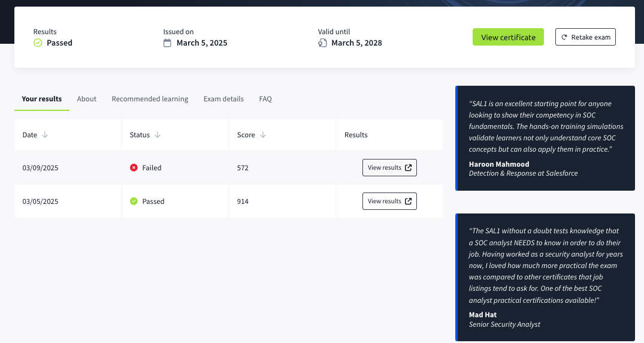The height and width of the screenshot is (343, 644).
Task: Sort the table by Score arrow
Action: click(263, 135)
